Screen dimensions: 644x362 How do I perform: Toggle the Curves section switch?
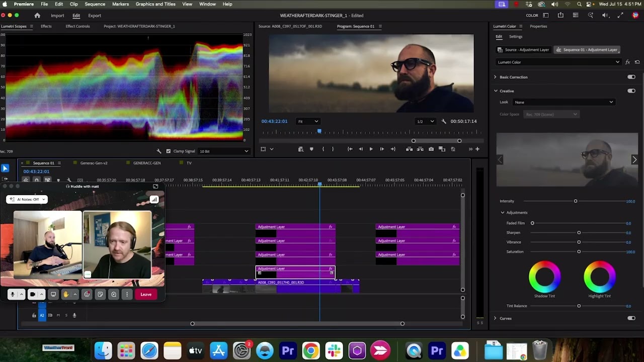pyautogui.click(x=631, y=318)
